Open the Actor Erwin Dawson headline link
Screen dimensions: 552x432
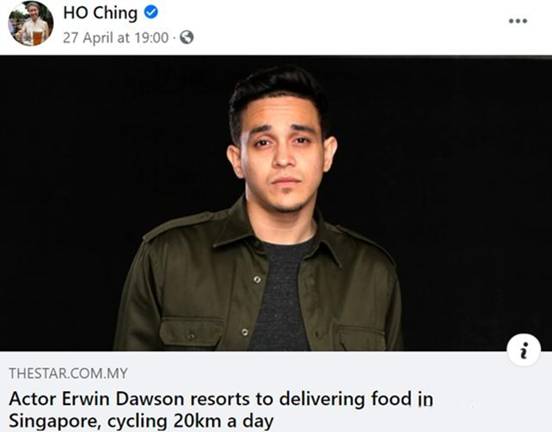coord(221,410)
